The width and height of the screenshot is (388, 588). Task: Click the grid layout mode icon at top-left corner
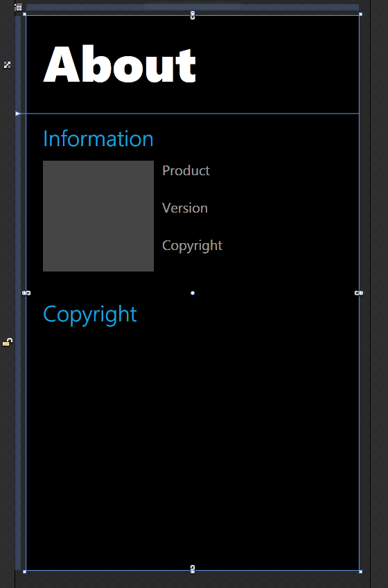[x=19, y=7]
